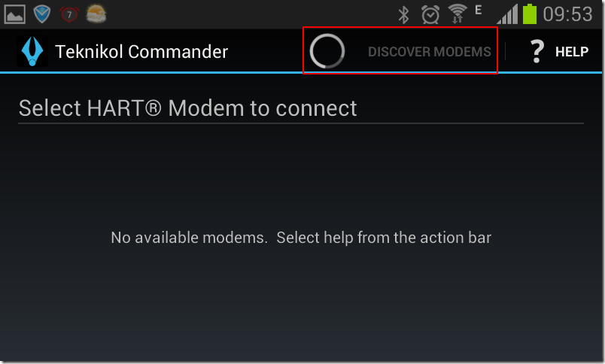The width and height of the screenshot is (605, 364).
Task: Click the signal strength bars
Action: pyautogui.click(x=507, y=14)
